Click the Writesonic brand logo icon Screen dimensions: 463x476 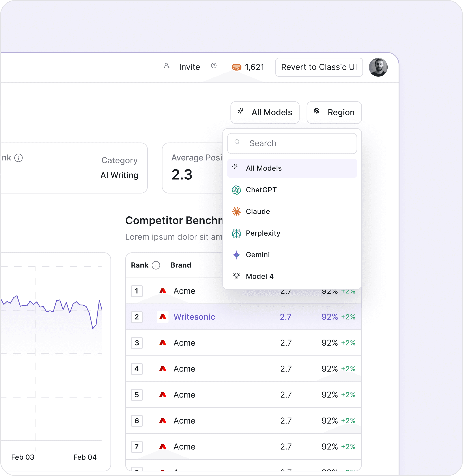(163, 317)
